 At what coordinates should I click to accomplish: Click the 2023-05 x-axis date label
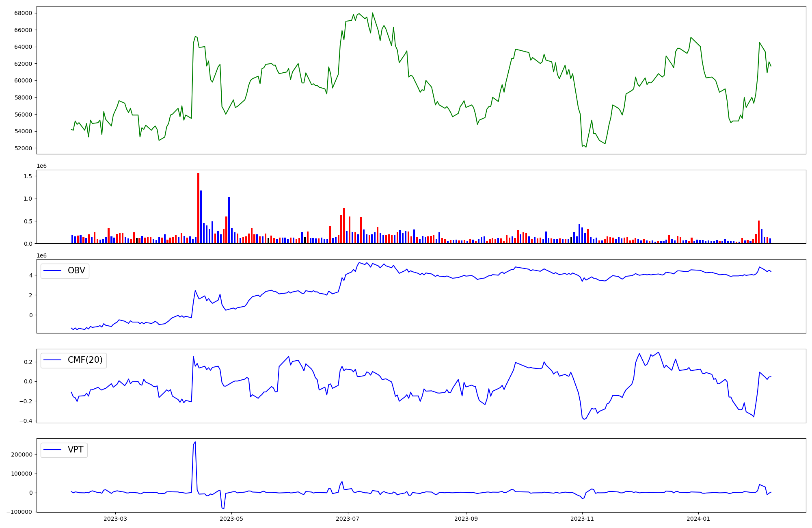(231, 519)
